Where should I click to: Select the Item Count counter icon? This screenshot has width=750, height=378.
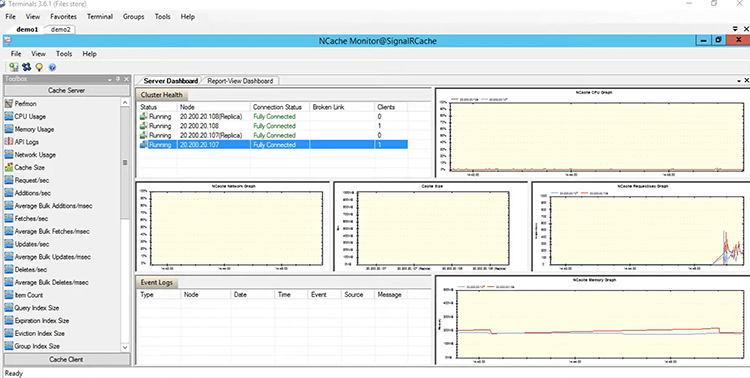click(x=9, y=295)
